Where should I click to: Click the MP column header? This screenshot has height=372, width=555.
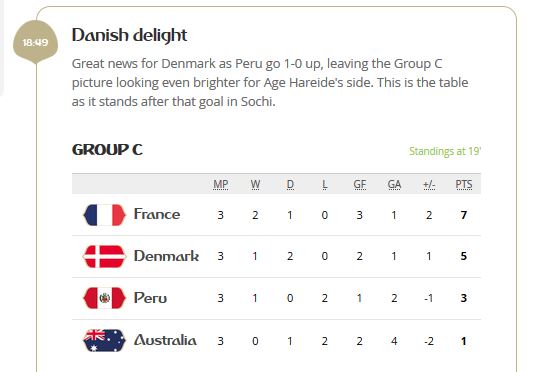221,184
